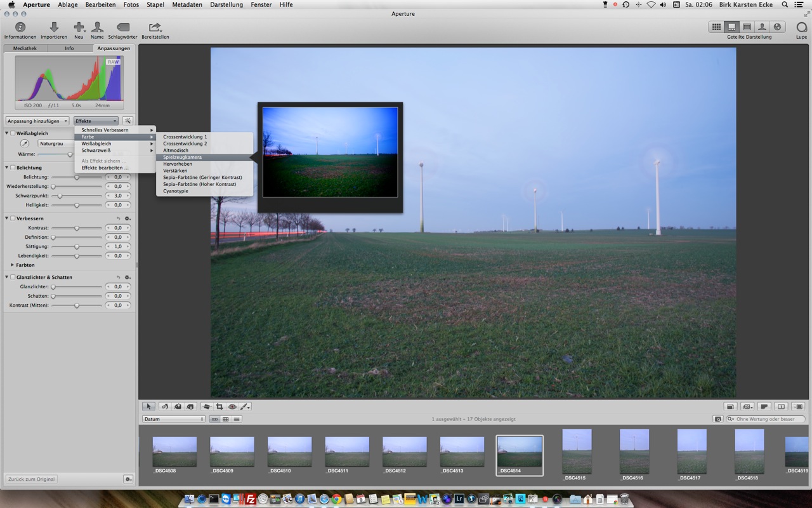Open the Schlagwörter keywords icon
This screenshot has width=812, height=508.
[123, 27]
